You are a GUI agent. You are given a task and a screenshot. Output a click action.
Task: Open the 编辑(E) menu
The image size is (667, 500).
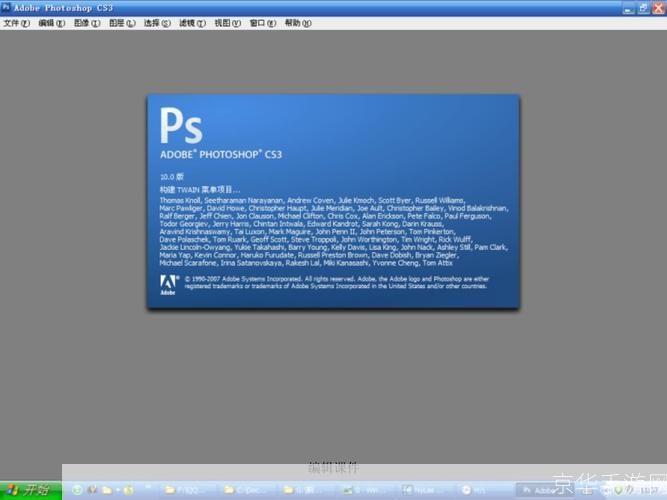coord(51,23)
